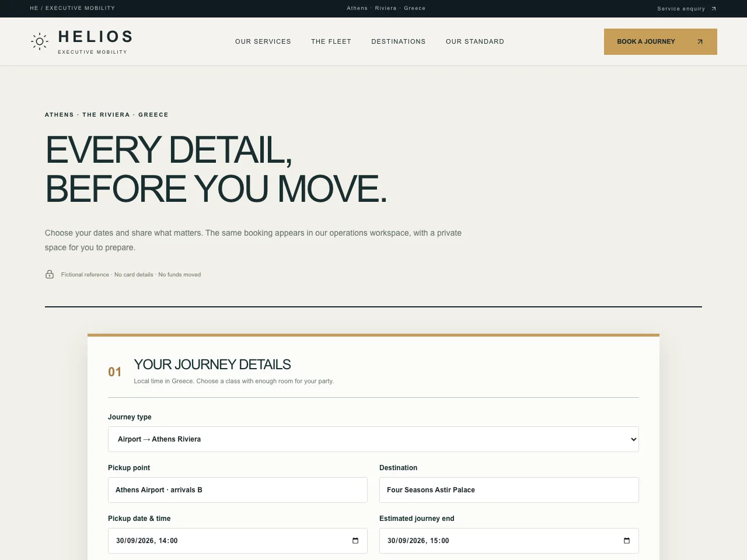Click the Pickup date & time field
747x560 pixels.
click(238, 541)
